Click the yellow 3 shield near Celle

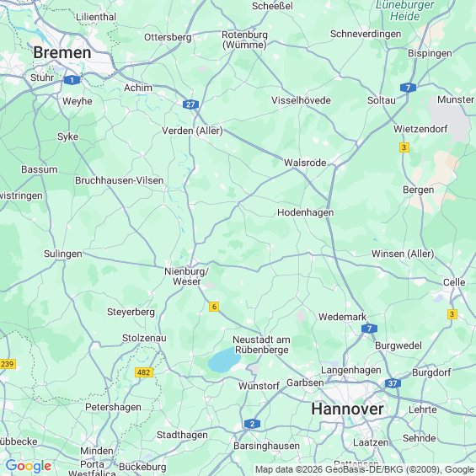[452, 314]
